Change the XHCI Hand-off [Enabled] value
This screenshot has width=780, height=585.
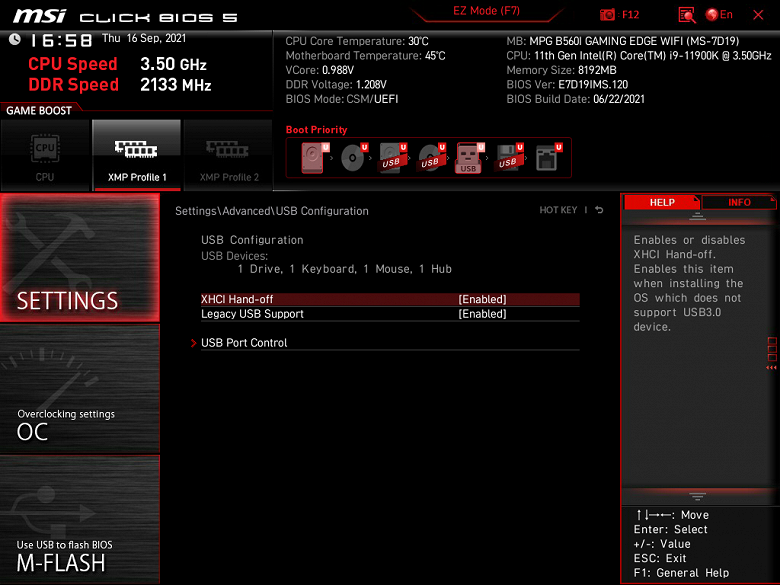482,299
